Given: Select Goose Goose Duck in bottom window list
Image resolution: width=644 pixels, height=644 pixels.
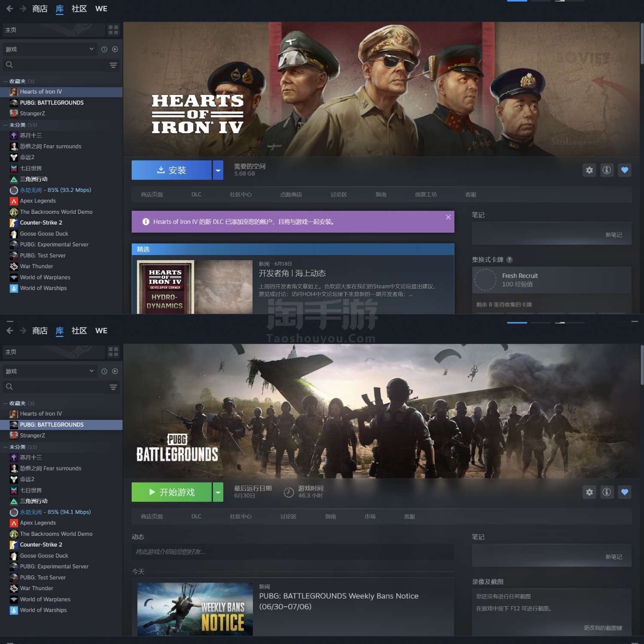Looking at the screenshot, I should pyautogui.click(x=61, y=556).
